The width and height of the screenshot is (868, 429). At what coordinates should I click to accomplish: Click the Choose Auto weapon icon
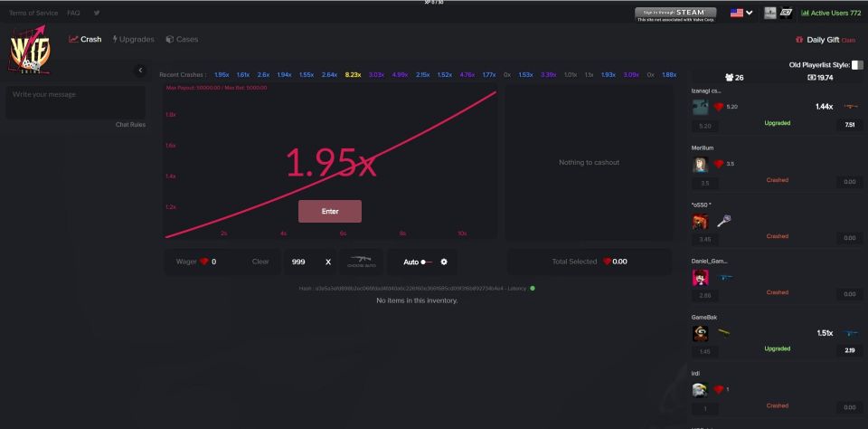coord(362,262)
